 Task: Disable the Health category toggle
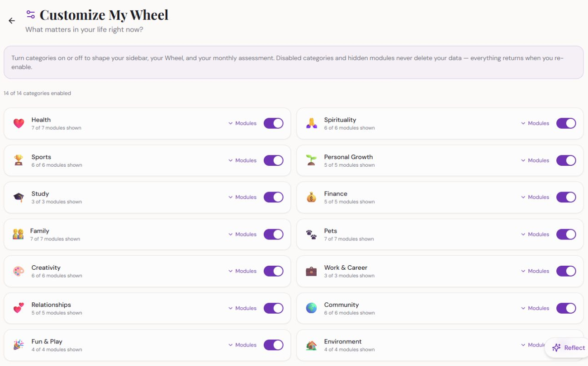tap(274, 123)
